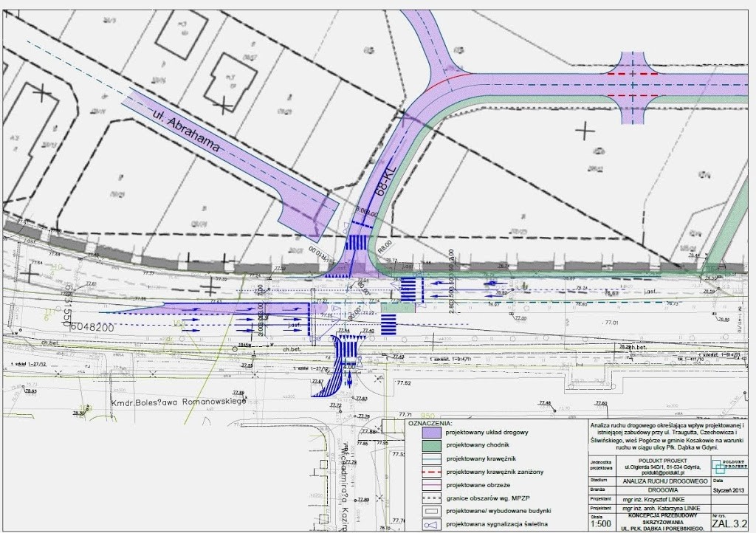Click the 6048200 coordinate label
The height and width of the screenshot is (533, 756).
(x=92, y=327)
